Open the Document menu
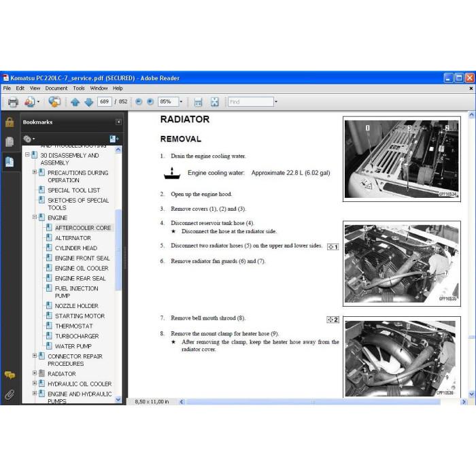 56,88
